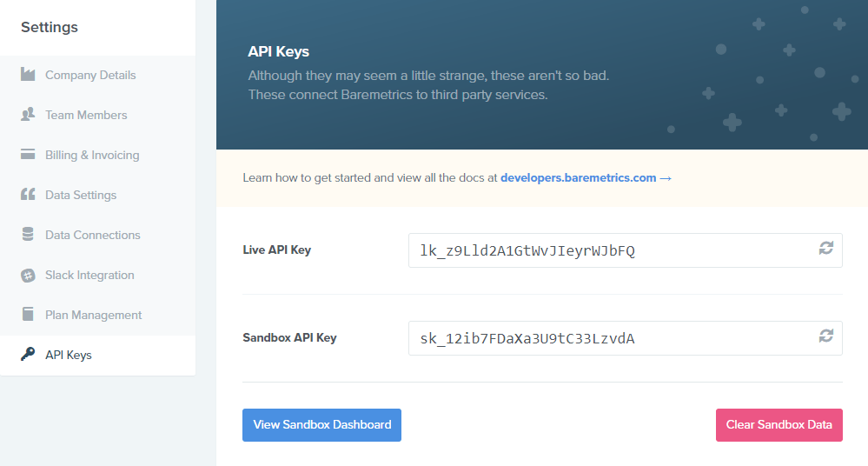The height and width of the screenshot is (466, 868).
Task: Click the API Keys key icon
Action: pos(28,354)
